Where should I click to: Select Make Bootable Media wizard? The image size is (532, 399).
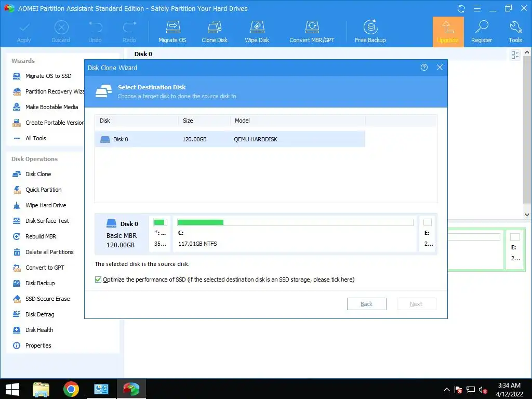(45, 107)
